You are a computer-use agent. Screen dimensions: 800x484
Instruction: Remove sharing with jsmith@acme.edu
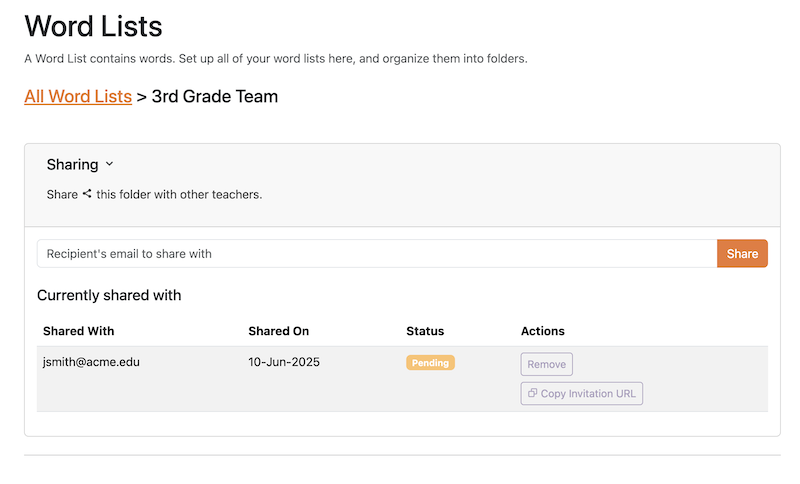coord(546,365)
